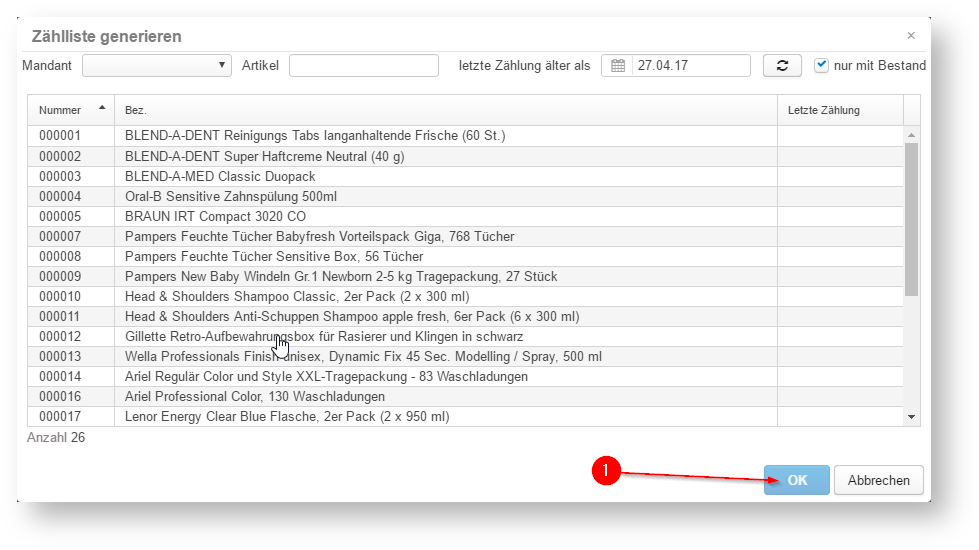979x550 pixels.
Task: Confirm with the OK button
Action: tap(797, 480)
